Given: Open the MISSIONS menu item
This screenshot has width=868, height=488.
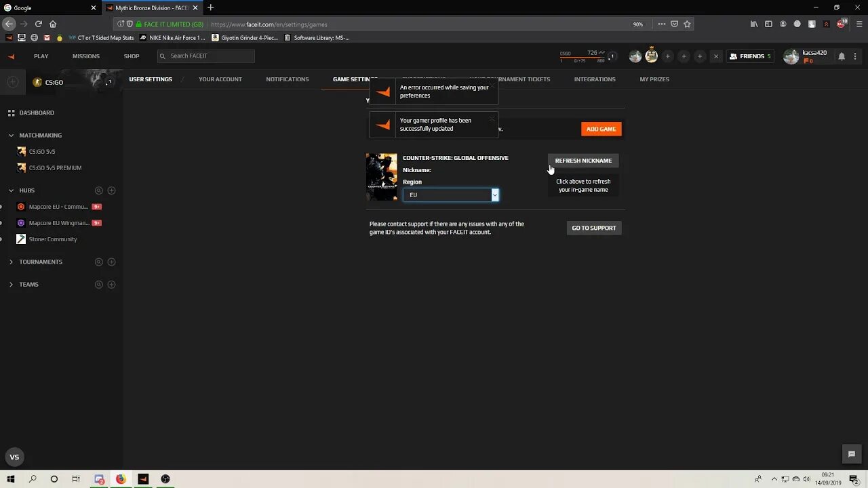Looking at the screenshot, I should click(86, 56).
